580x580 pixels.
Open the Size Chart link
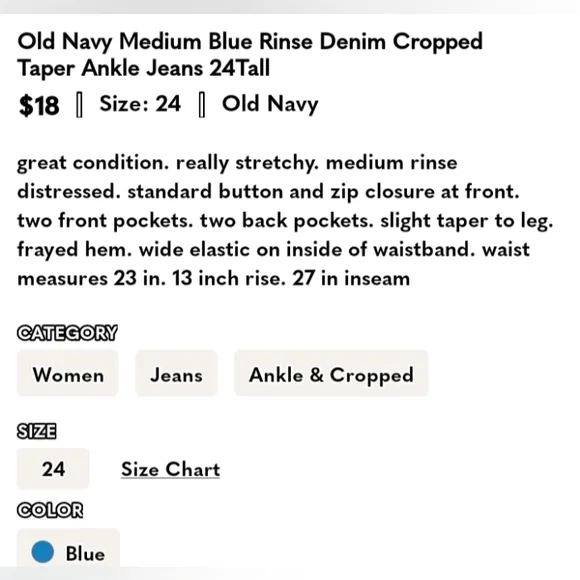point(171,469)
